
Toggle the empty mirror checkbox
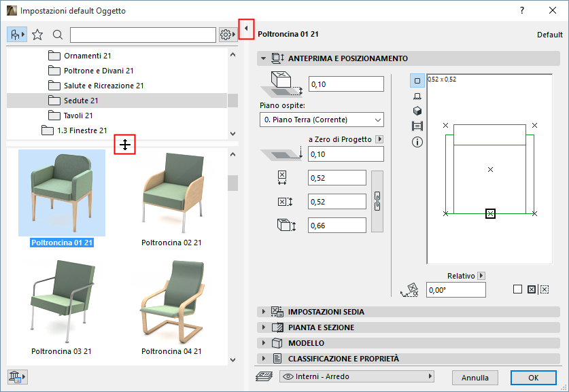click(517, 289)
